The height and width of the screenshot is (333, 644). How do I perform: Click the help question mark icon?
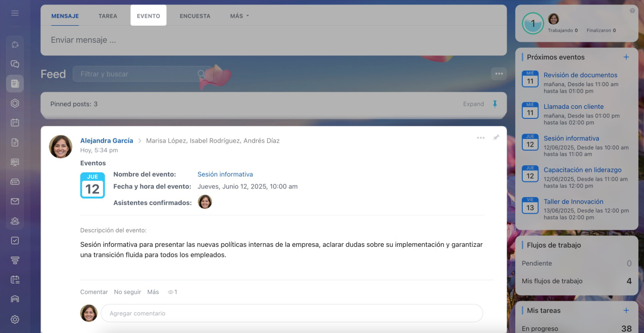tap(632, 11)
